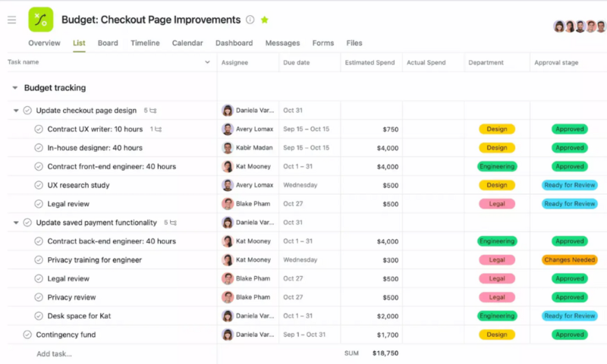
Task: Check off UX research study
Action: tap(39, 185)
